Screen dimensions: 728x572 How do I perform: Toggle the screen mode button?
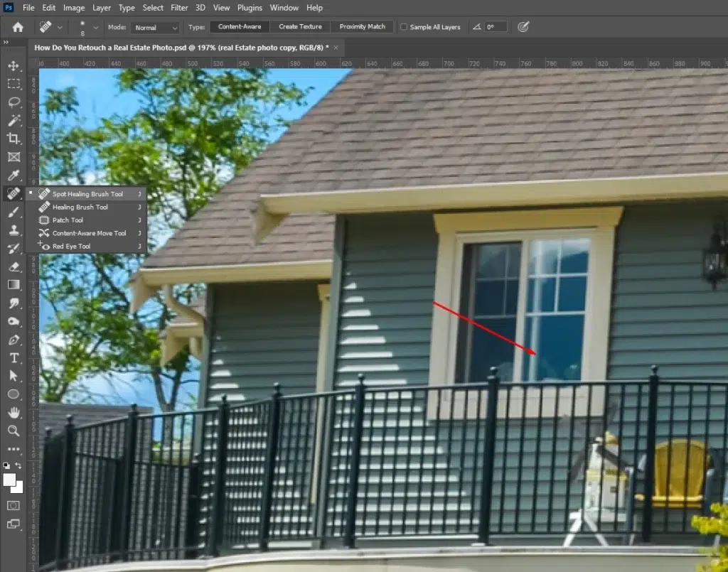point(13,524)
